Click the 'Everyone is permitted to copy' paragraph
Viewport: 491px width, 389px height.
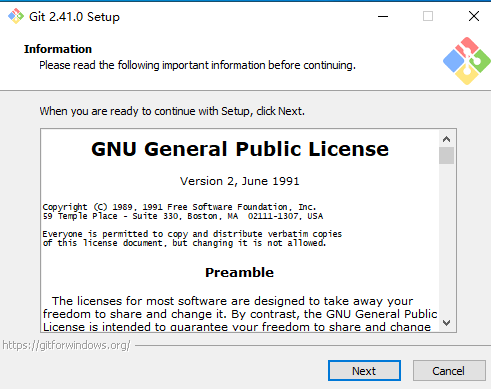pyautogui.click(x=192, y=239)
